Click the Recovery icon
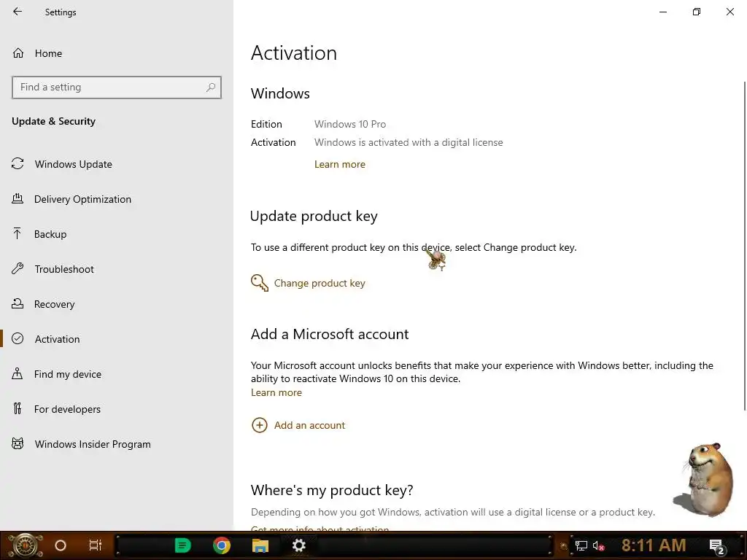 tap(18, 303)
